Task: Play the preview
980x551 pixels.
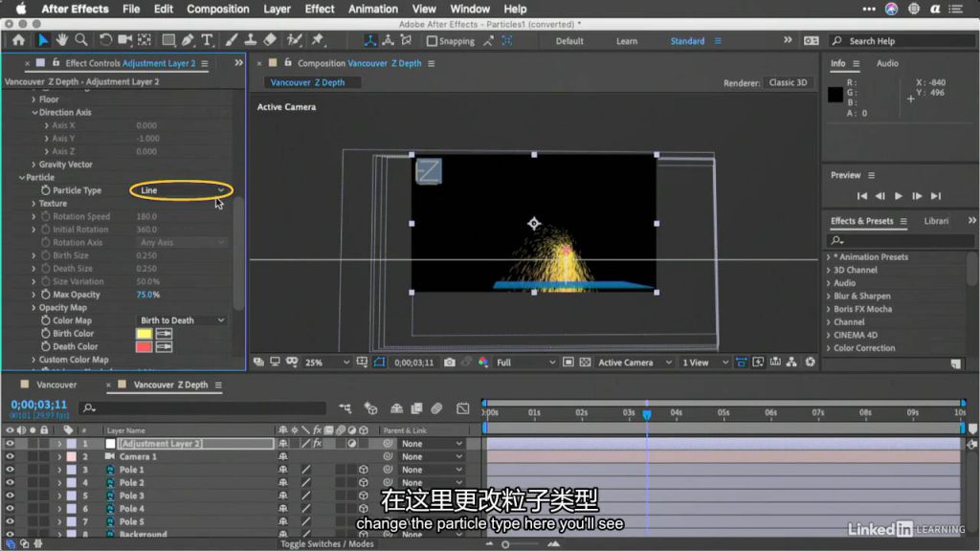Action: click(x=898, y=196)
